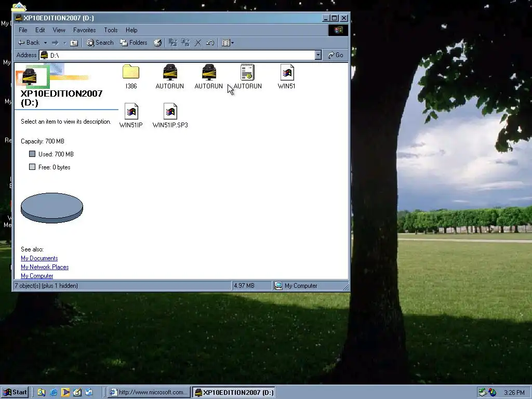The height and width of the screenshot is (399, 532).
Task: Click the disk usage pie chart
Action: click(52, 208)
